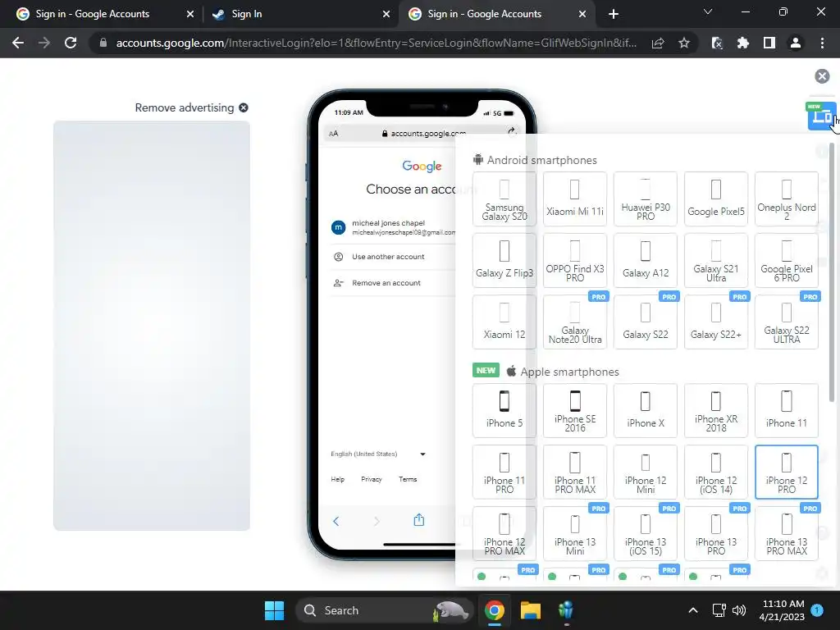Select the Samsung Galaxy S20 device
Screen dimensions: 840x630
tap(504, 199)
